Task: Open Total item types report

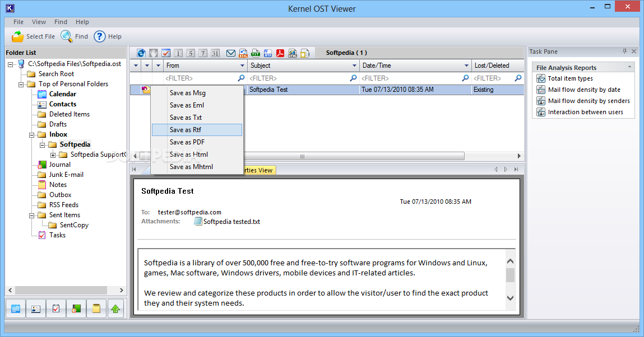Action: click(570, 79)
